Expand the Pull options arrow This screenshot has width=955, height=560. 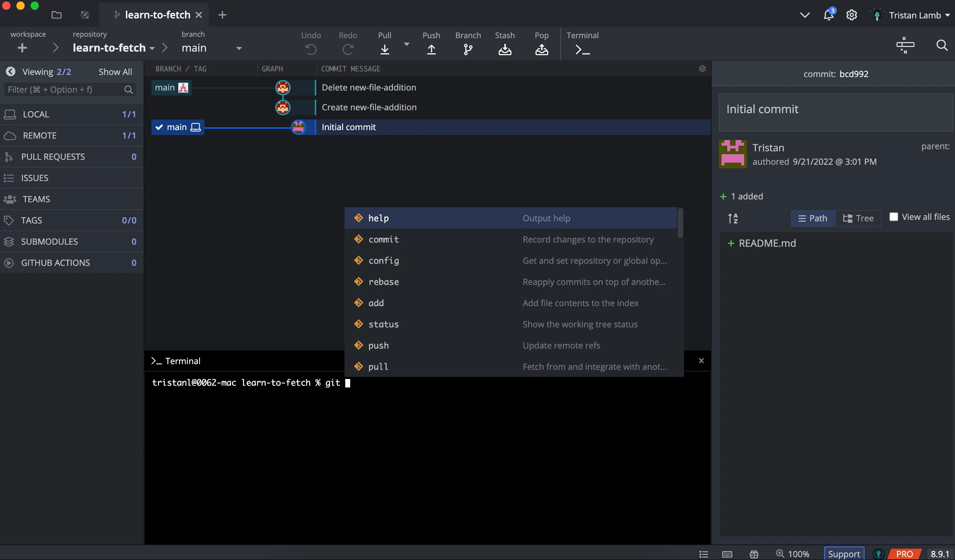pos(407,44)
